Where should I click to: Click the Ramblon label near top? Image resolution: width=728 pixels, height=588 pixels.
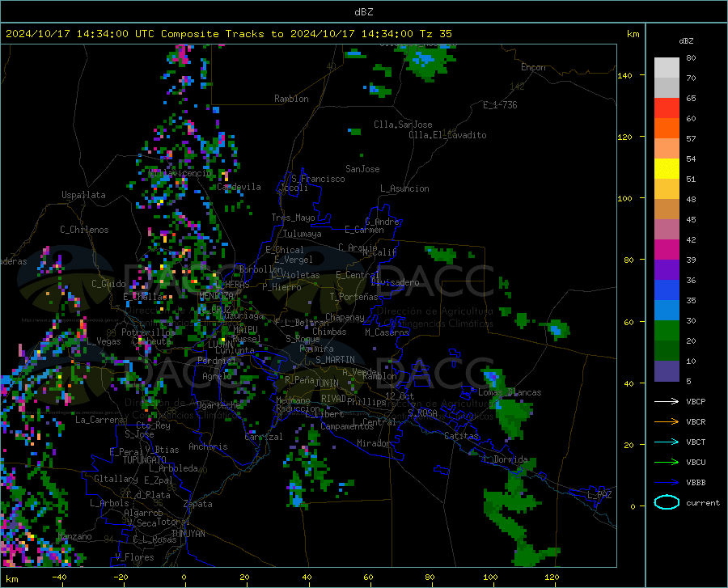[x=291, y=99]
